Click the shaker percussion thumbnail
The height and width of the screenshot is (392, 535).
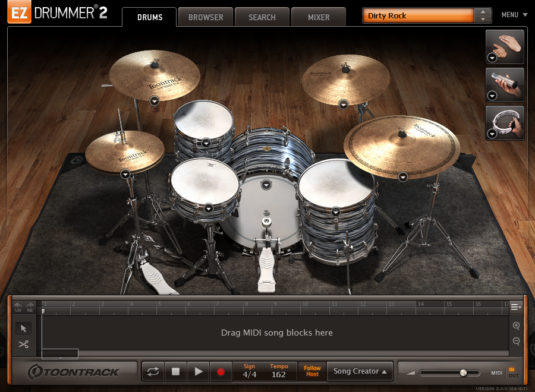point(505,84)
